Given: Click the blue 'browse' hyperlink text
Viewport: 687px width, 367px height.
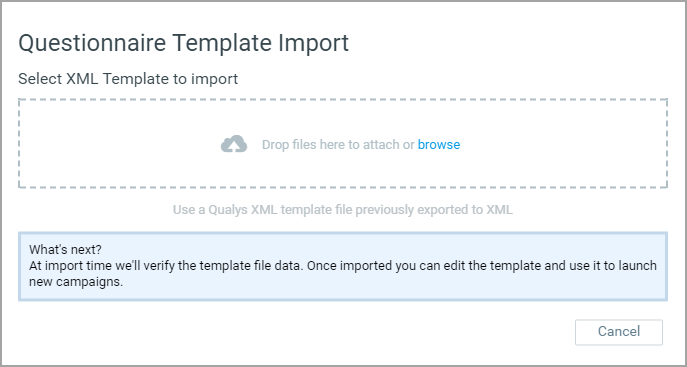Looking at the screenshot, I should (439, 145).
